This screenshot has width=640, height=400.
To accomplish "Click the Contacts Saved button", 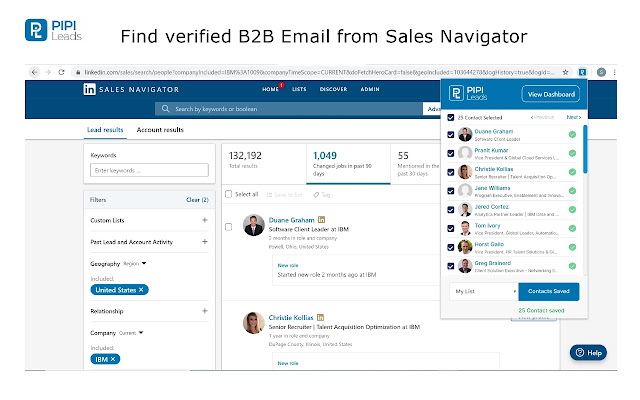I will (549, 291).
